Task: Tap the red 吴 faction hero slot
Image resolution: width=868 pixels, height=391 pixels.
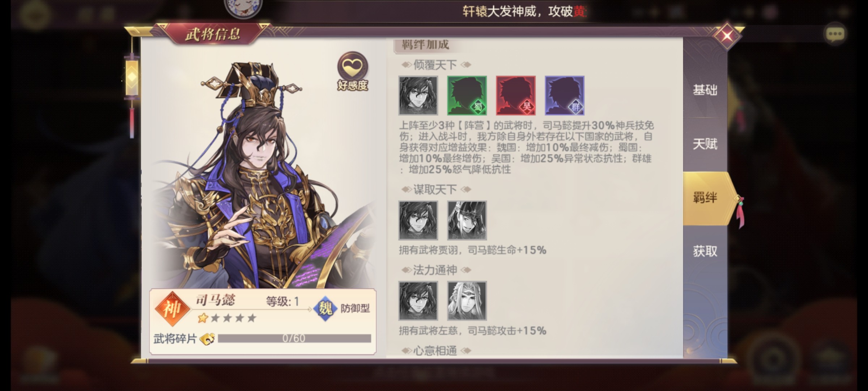Action: (x=516, y=96)
